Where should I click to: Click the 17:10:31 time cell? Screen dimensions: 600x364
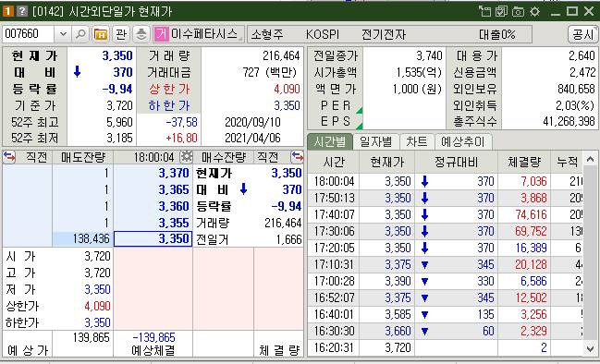coord(334,264)
